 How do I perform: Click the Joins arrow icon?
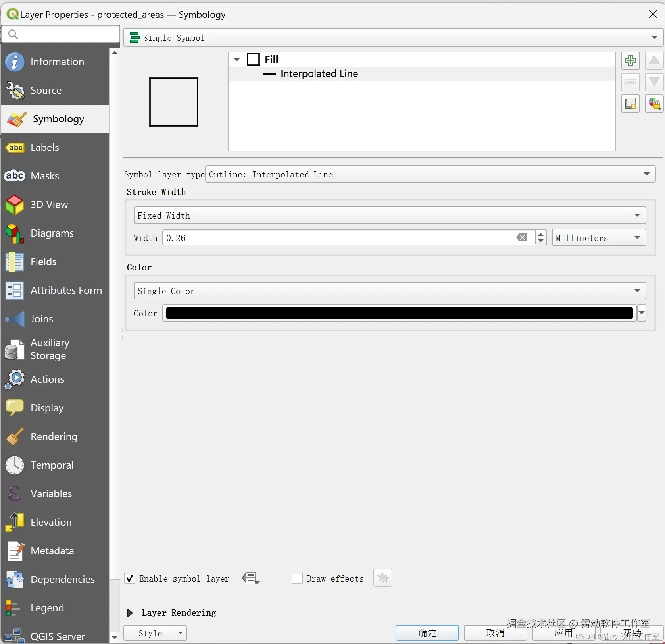click(15, 319)
